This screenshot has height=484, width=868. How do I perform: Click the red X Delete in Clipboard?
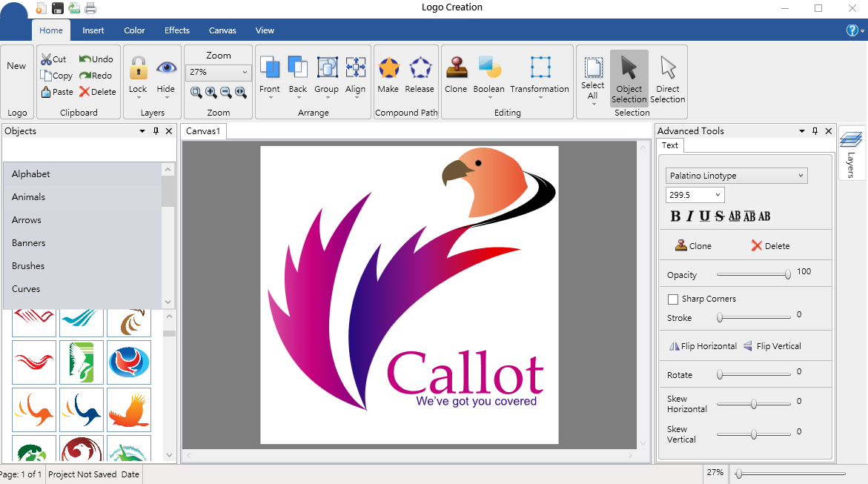97,92
